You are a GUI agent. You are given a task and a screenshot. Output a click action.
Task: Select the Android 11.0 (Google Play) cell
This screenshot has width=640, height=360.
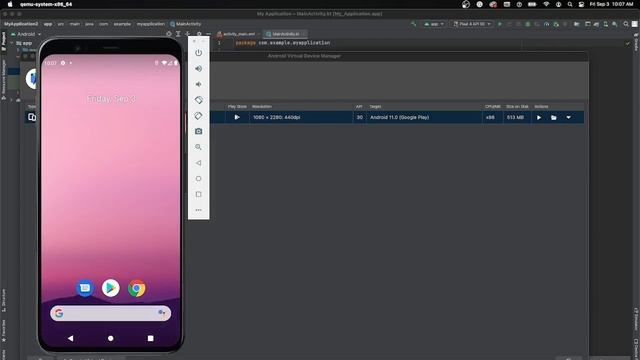tap(424, 117)
